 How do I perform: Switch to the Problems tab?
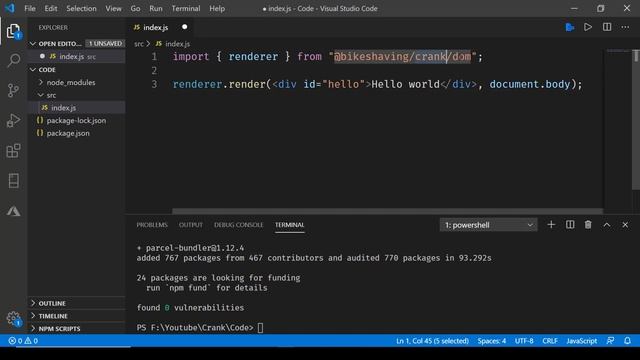[x=152, y=225]
